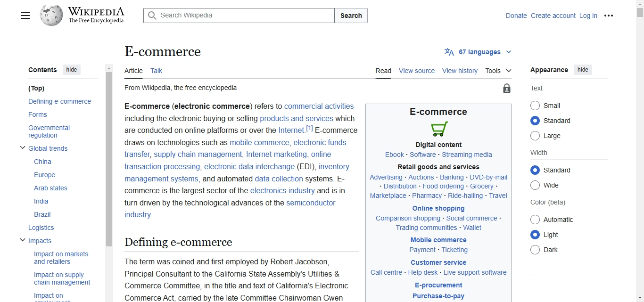The image size is (644, 302).
Task: Go to Brazil subsection in contents
Action: 42,214
